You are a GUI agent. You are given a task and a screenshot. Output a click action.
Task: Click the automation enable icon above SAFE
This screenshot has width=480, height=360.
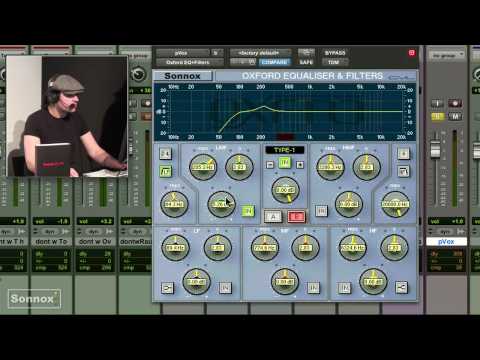(x=306, y=53)
